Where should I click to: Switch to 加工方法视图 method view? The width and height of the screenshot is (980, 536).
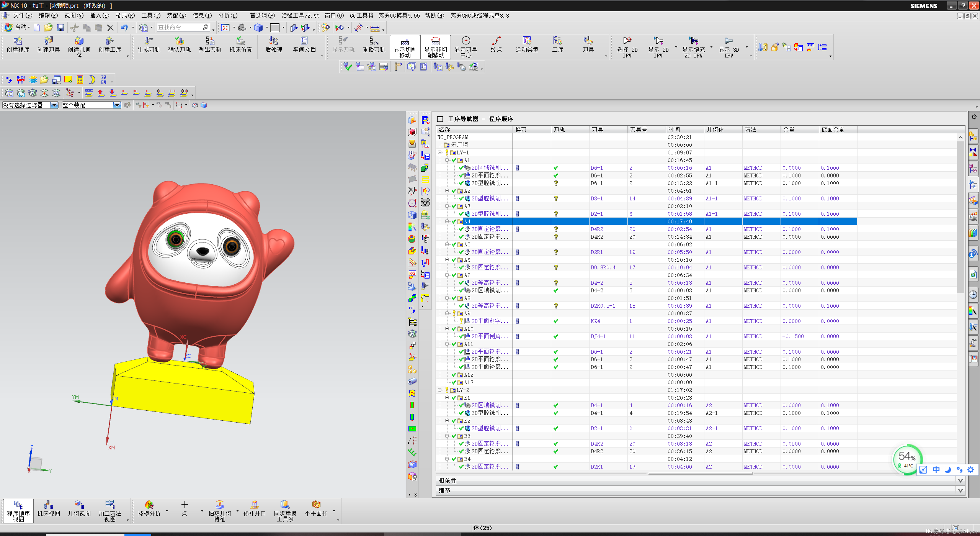(110, 511)
